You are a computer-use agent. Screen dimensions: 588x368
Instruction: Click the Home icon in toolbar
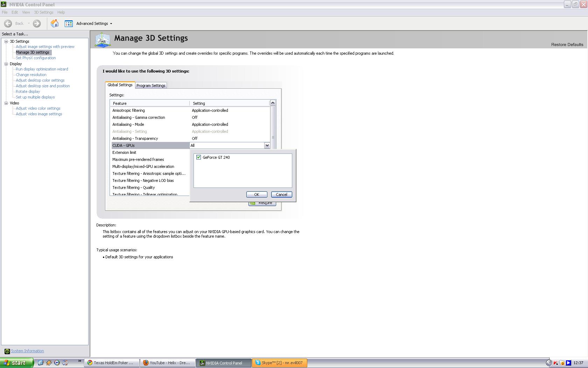pos(55,23)
